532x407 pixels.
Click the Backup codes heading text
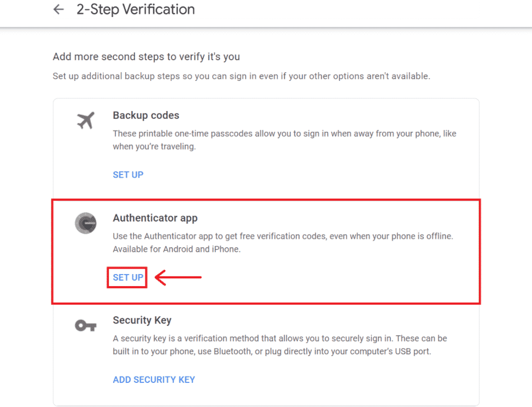point(145,115)
